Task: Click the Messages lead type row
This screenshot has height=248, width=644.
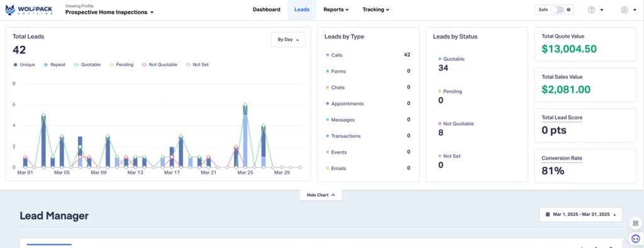Action: coord(367,120)
